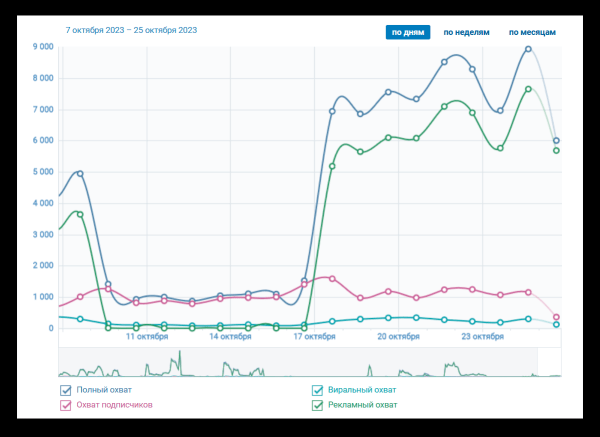Click the mini timeline navigator below the chart
This screenshot has height=437, width=600.
(x=300, y=362)
